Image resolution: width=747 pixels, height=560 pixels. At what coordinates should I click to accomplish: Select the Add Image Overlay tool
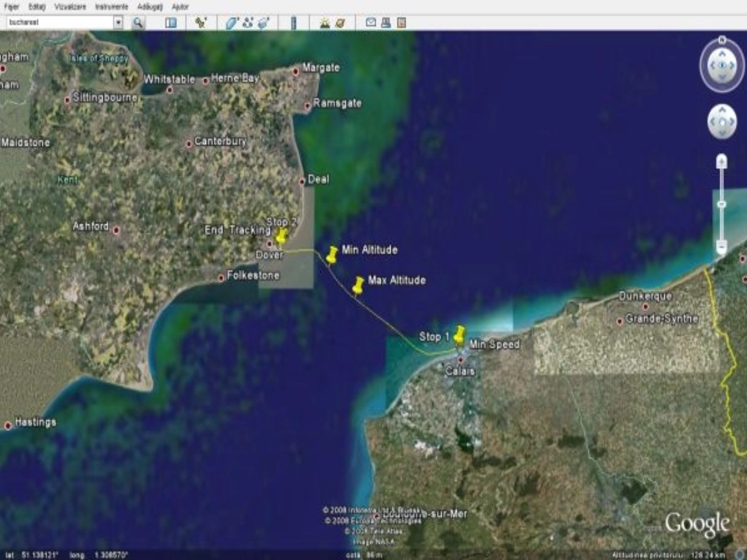click(x=264, y=22)
